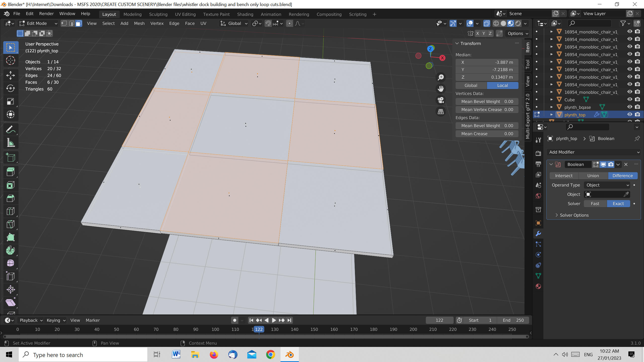Choose the Fast solver
Screen dimensions: 644x362
(x=595, y=204)
